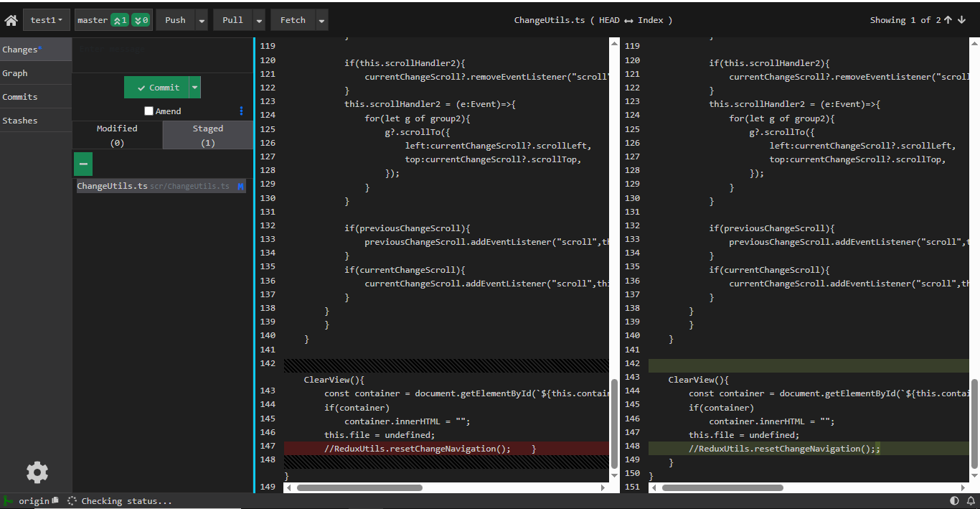Pull changes with the Pull button

click(232, 20)
